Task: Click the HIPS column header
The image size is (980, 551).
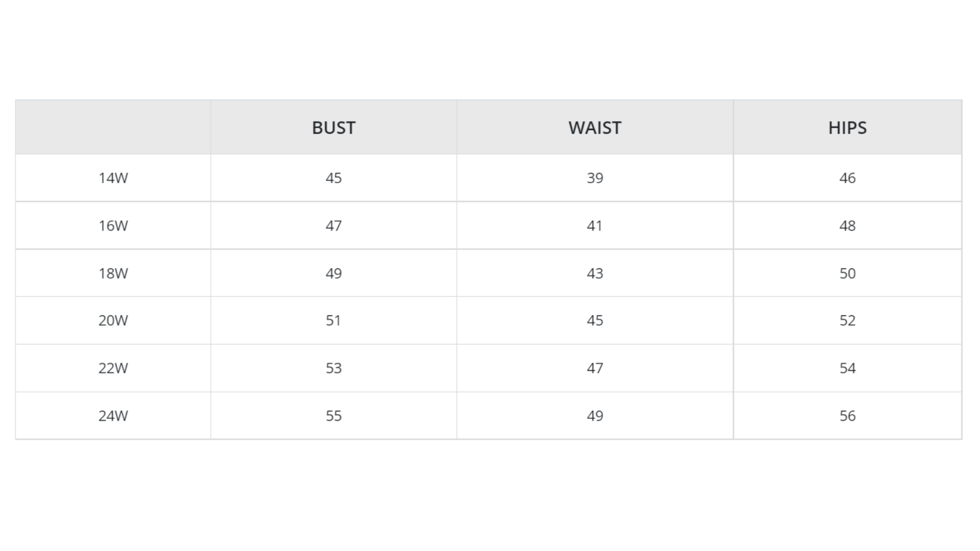Action: 847,128
